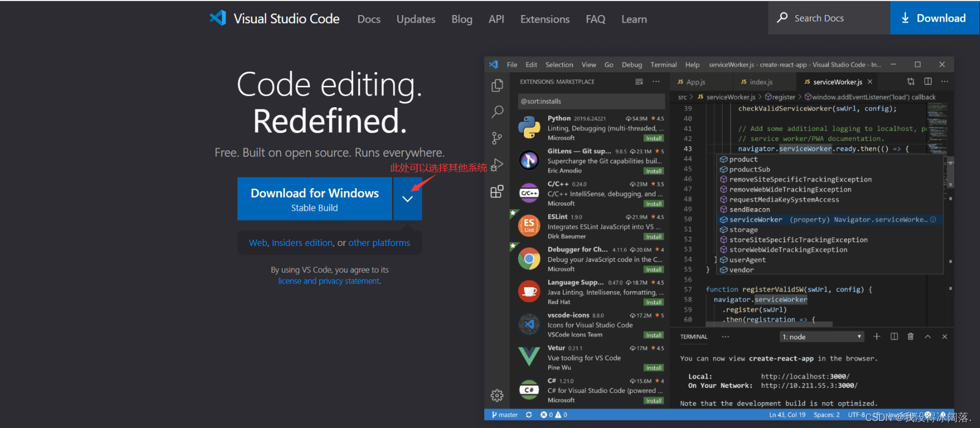Click the Language Support Java icon

point(529,292)
